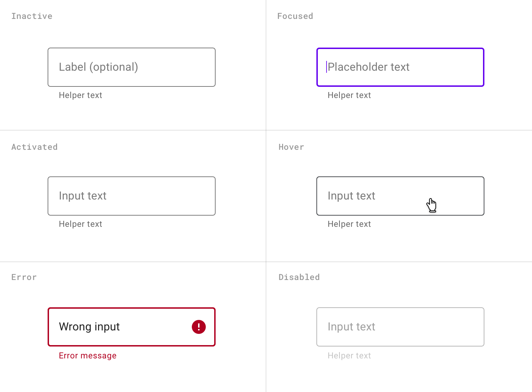Click the 'Error' section heading
Viewport: 532px width, 392px height.
tap(24, 277)
